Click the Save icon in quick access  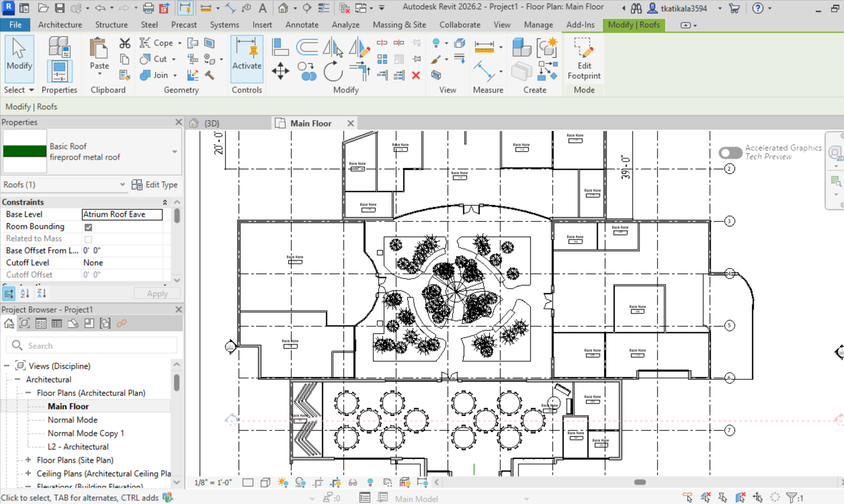[60, 8]
